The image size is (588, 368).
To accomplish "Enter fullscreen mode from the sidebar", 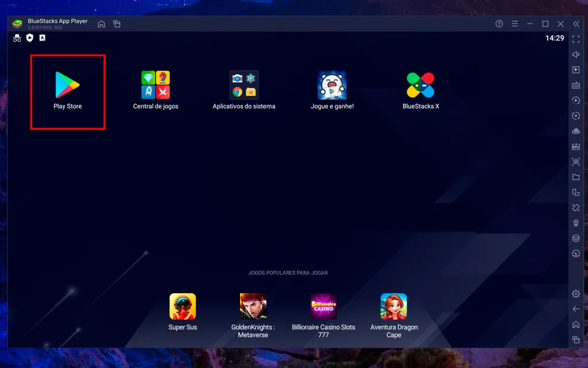I will pos(576,39).
